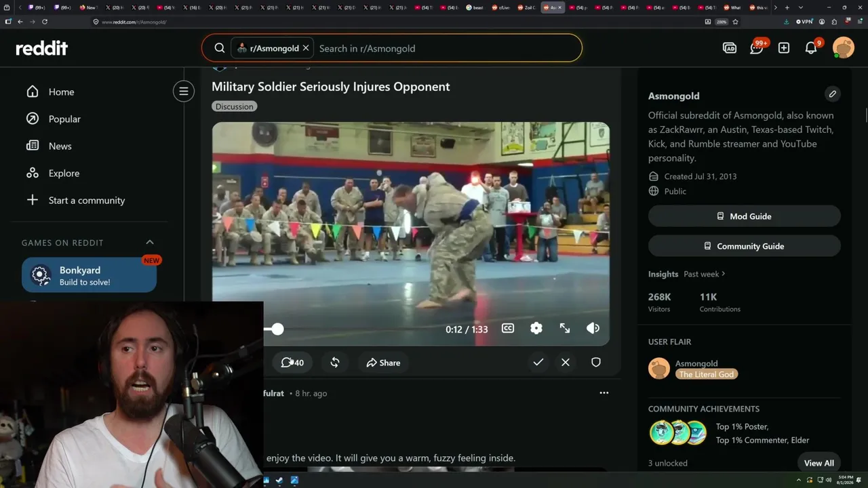The image size is (868, 488).
Task: Focus the Search in r/Asmongold field
Action: tap(448, 48)
